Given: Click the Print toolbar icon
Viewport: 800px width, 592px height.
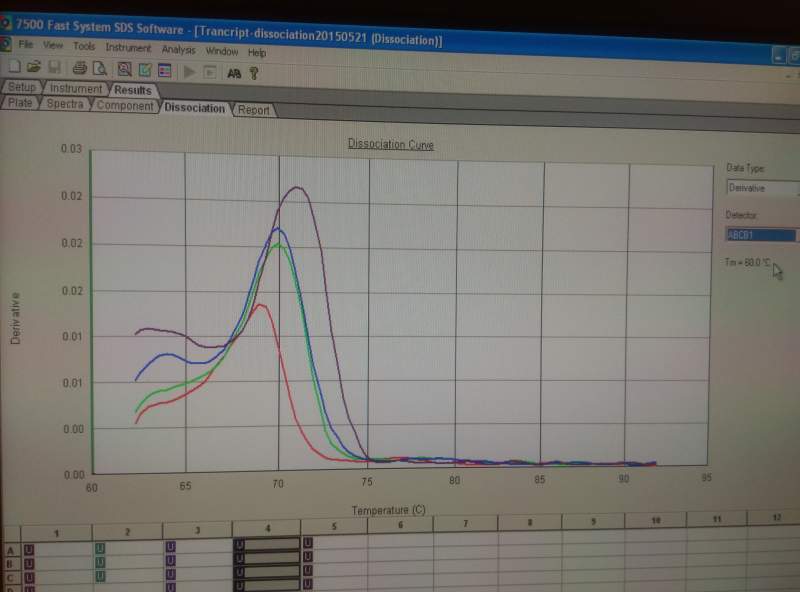Looking at the screenshot, I should coord(79,67).
